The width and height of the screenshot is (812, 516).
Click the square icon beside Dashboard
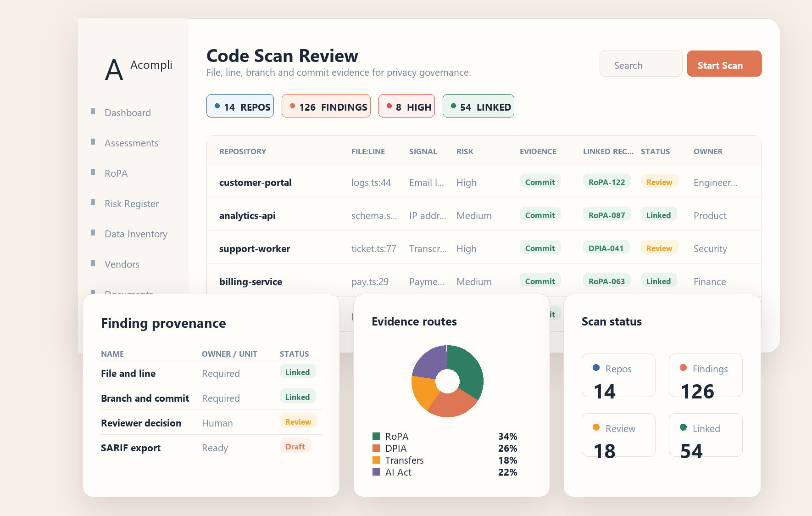coord(93,111)
